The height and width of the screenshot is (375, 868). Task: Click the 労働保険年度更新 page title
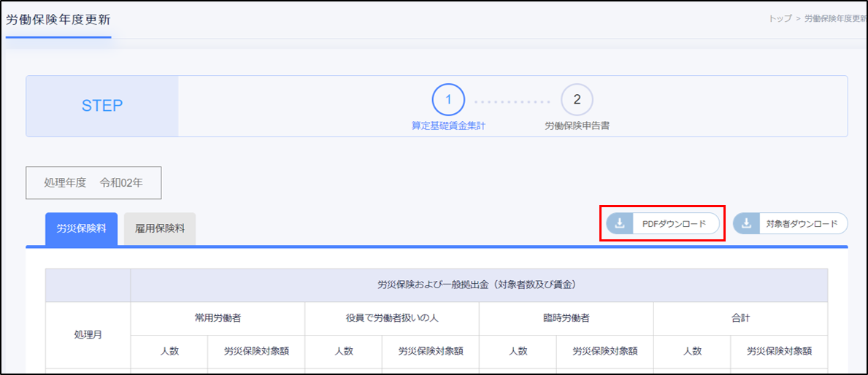(58, 19)
